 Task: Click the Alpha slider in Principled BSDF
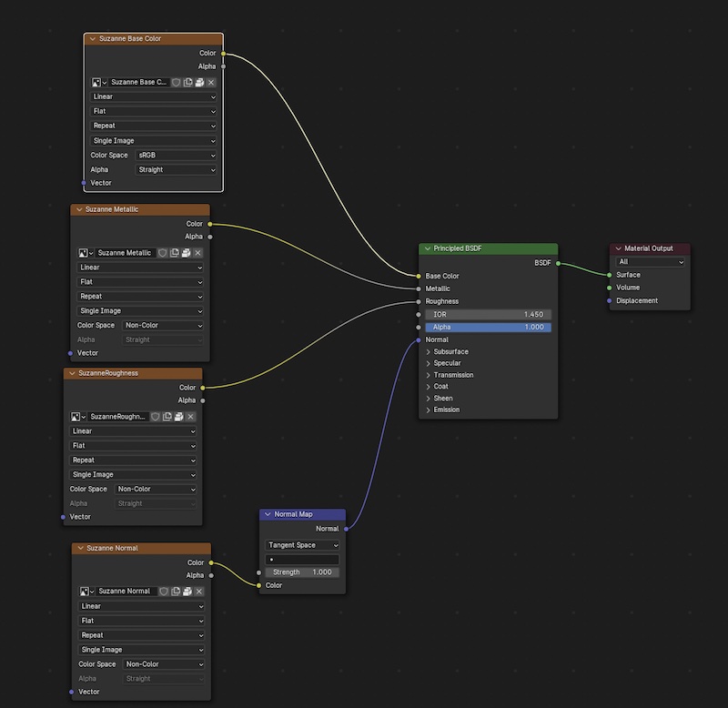pyautogui.click(x=488, y=328)
